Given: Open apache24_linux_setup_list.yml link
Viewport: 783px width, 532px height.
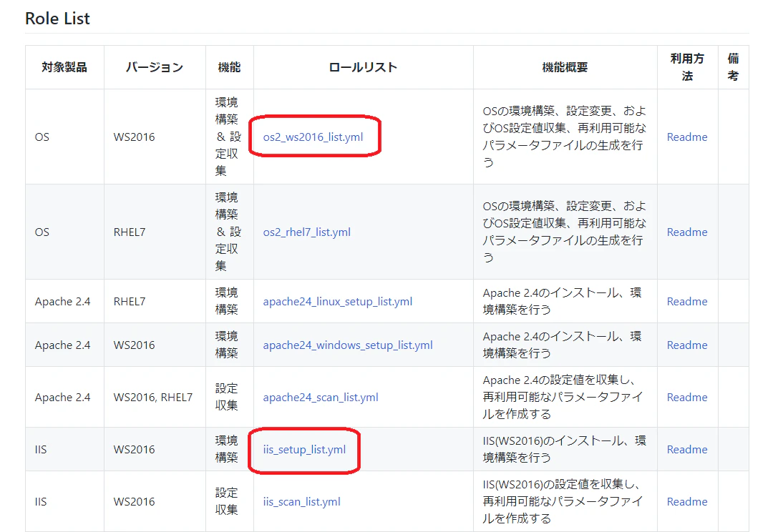Looking at the screenshot, I should [338, 302].
